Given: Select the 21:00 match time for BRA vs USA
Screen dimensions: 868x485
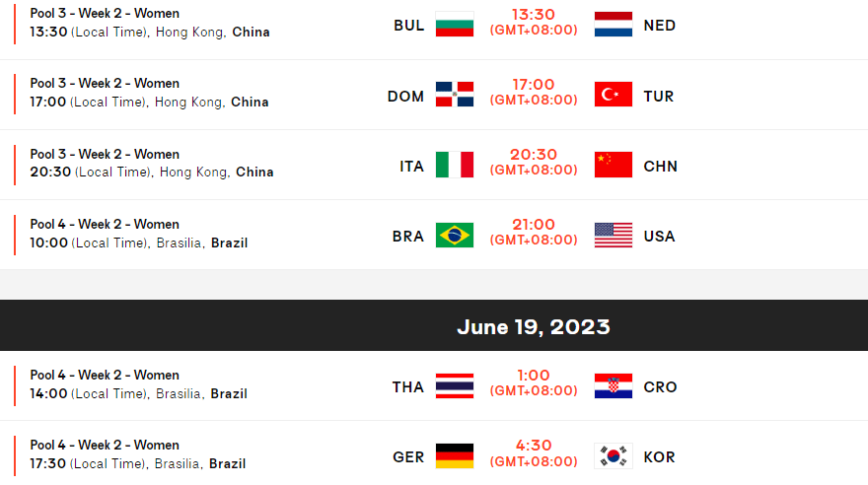Looking at the screenshot, I should (534, 226).
